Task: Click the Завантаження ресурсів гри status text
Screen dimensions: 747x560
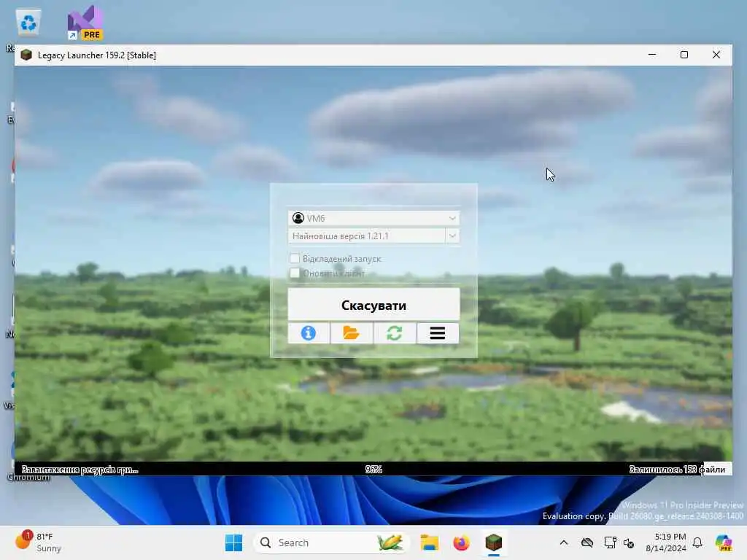Action: [x=80, y=470]
